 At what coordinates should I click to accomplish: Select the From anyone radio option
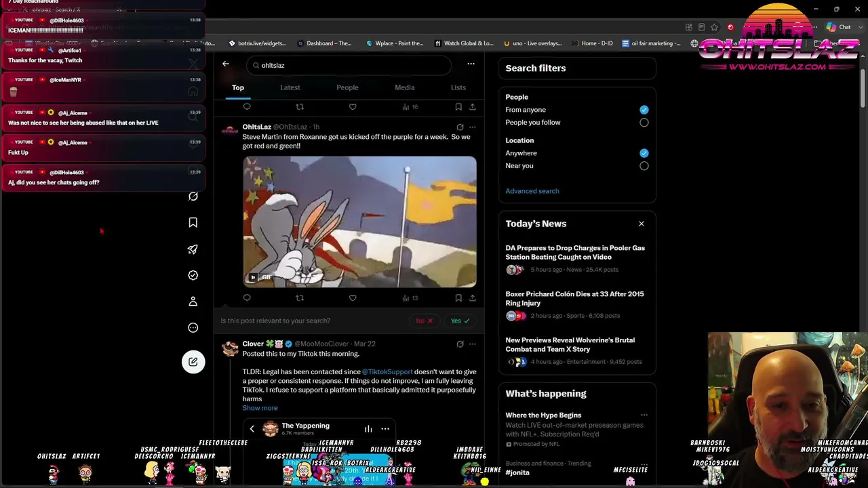[x=644, y=110]
